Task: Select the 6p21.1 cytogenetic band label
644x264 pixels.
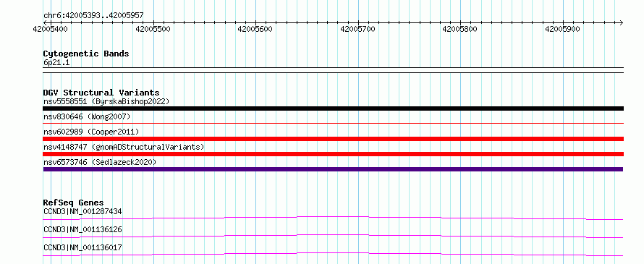Action: click(x=56, y=63)
